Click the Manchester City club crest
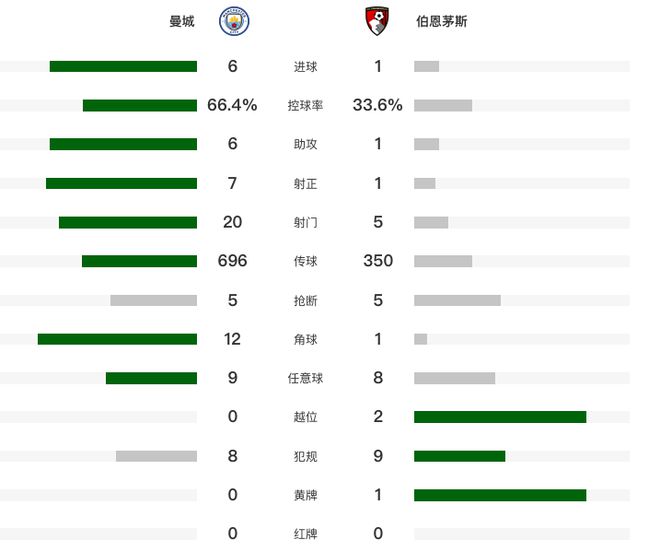The width and height of the screenshot is (660, 552). (x=235, y=21)
